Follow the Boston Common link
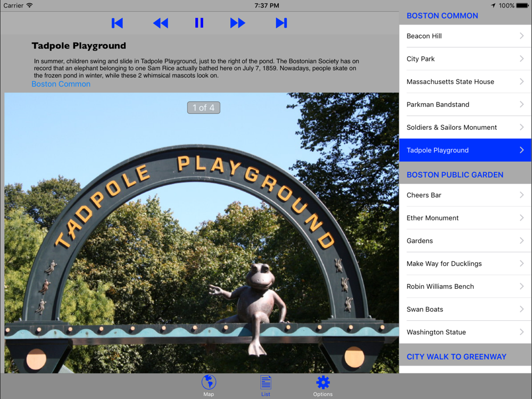The height and width of the screenshot is (399, 532). tap(61, 84)
